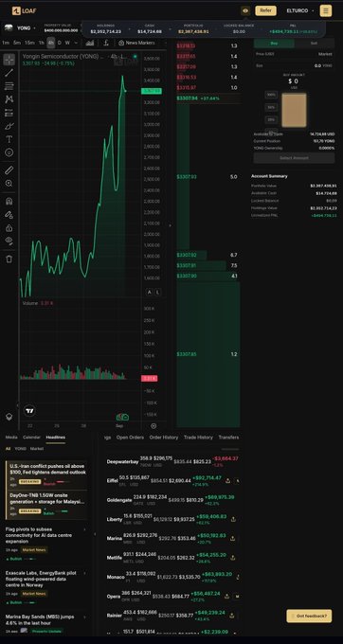Click the Size input field
Image resolution: width=343 pixels, height=644 pixels.
[x=294, y=65]
